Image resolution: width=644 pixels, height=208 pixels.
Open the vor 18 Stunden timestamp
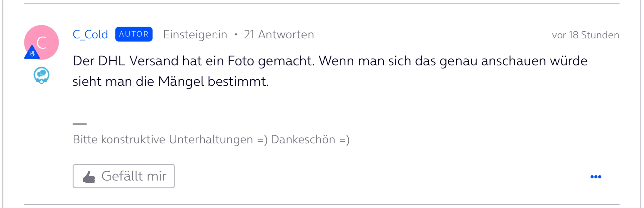(585, 35)
